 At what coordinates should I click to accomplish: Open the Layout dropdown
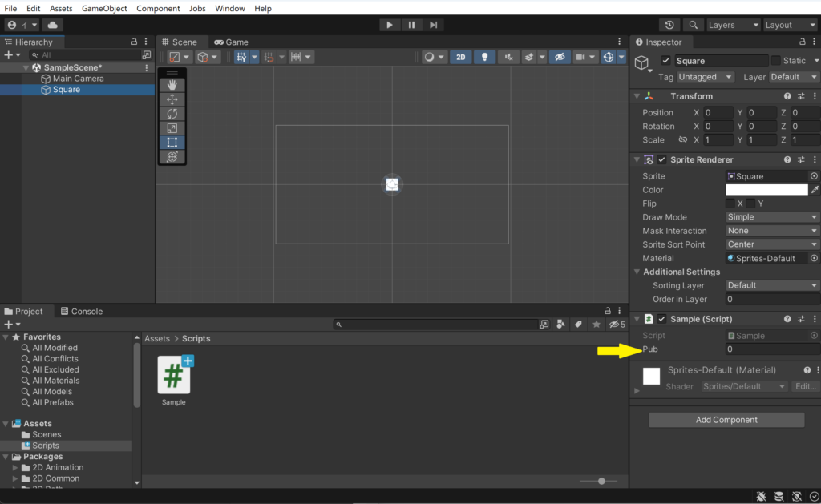point(790,25)
